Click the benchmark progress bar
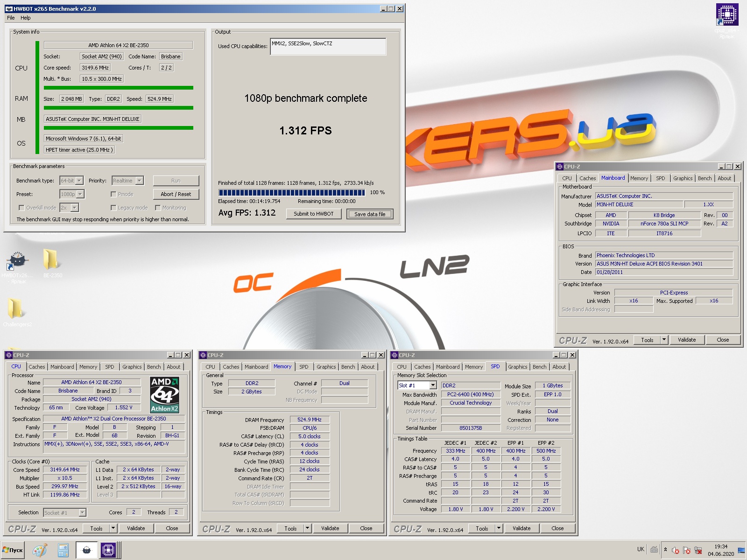The height and width of the screenshot is (560, 747). point(292,192)
